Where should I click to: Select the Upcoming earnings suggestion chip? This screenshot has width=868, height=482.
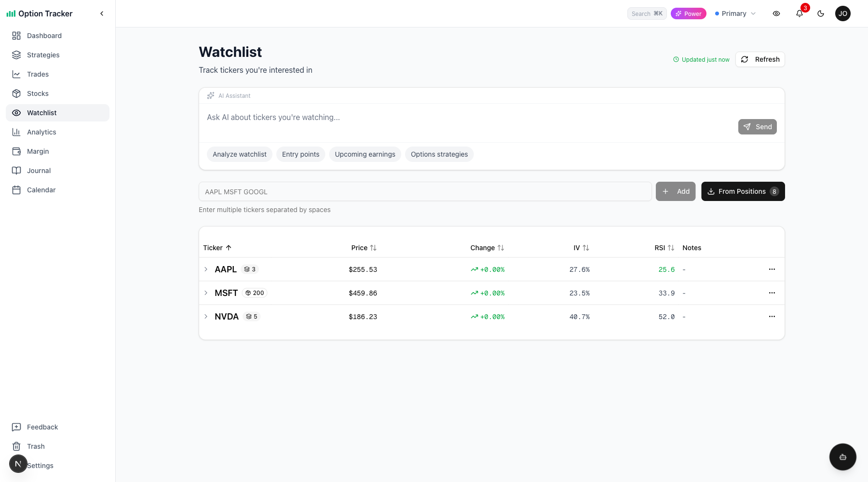tap(365, 154)
